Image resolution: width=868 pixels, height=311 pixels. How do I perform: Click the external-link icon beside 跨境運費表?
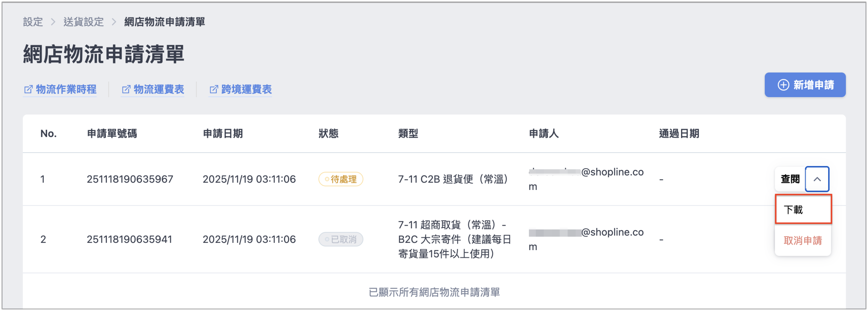pyautogui.click(x=214, y=89)
